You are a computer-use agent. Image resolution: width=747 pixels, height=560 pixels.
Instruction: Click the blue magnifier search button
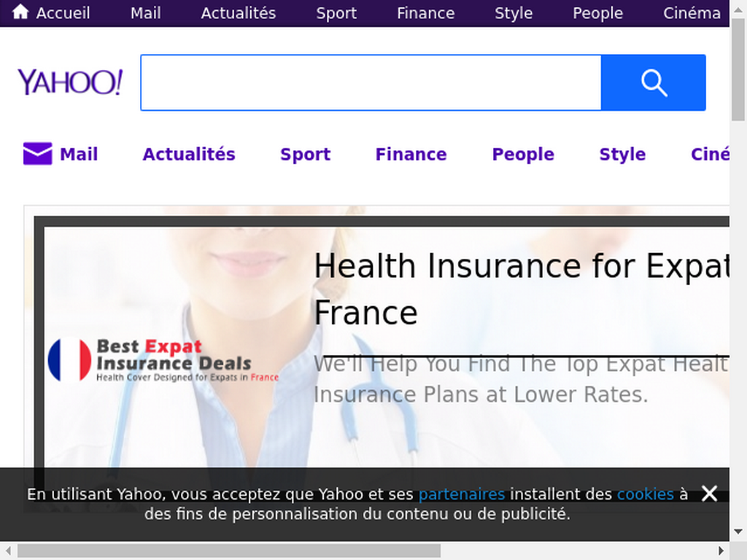(653, 83)
